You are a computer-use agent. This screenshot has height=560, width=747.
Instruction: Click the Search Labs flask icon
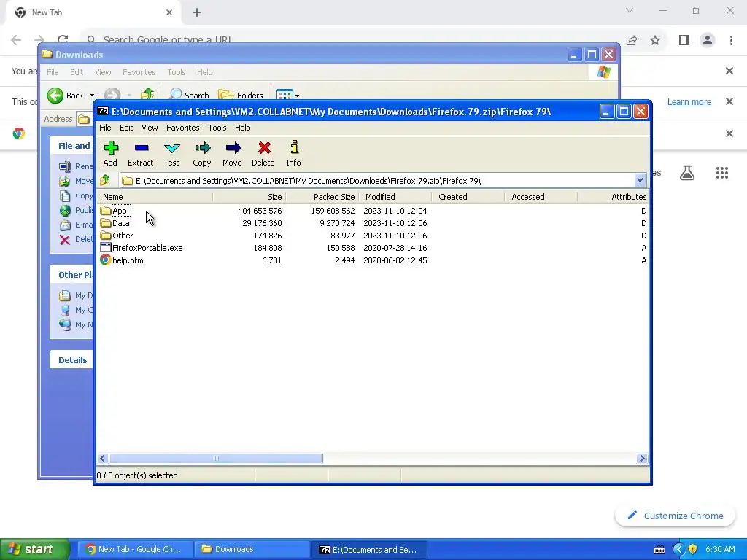687,173
